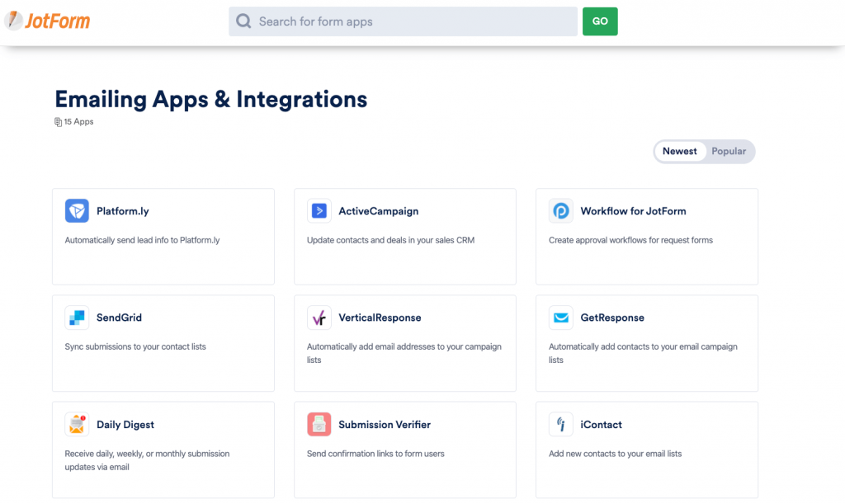Open the Submission Verifier title link
This screenshot has height=504, width=845.
tap(385, 424)
